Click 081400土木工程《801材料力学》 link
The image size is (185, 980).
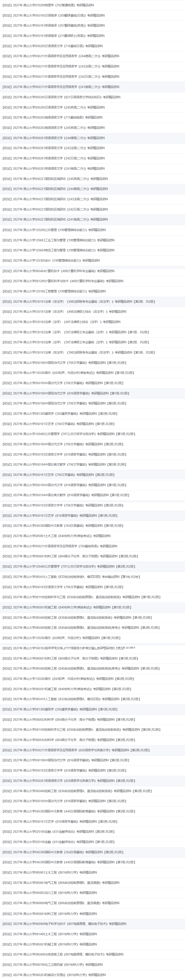[x=50, y=934]
